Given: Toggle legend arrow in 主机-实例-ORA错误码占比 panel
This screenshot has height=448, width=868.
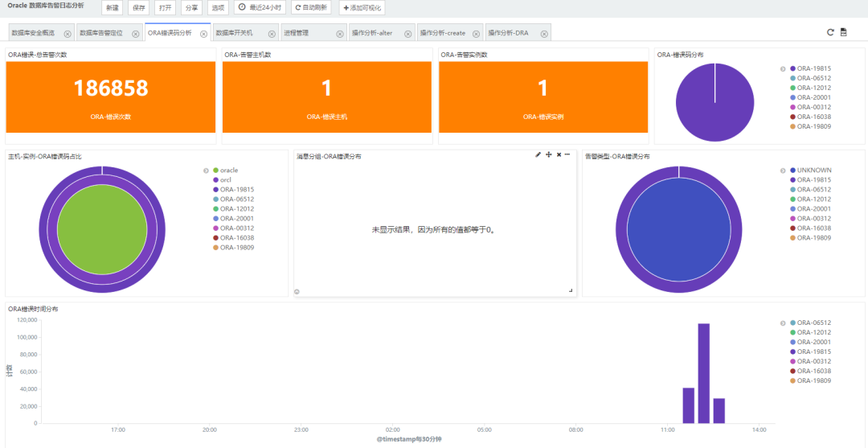Looking at the screenshot, I should [x=206, y=171].
